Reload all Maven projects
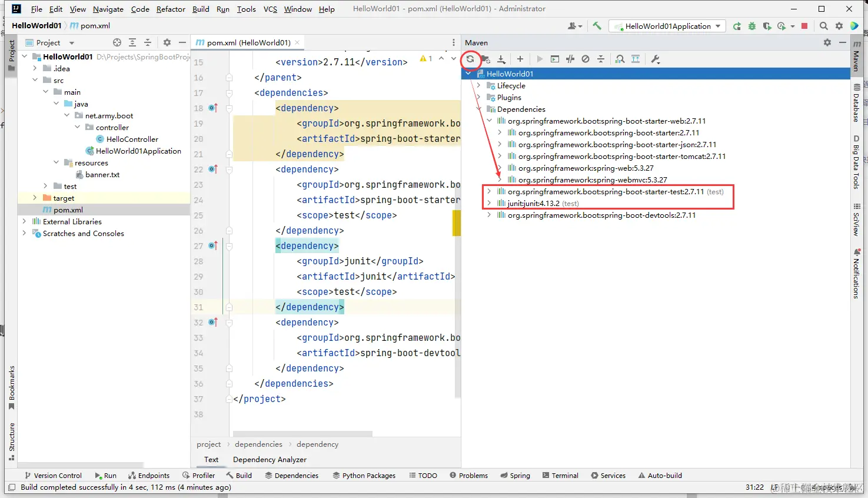The image size is (868, 498). pos(470,59)
